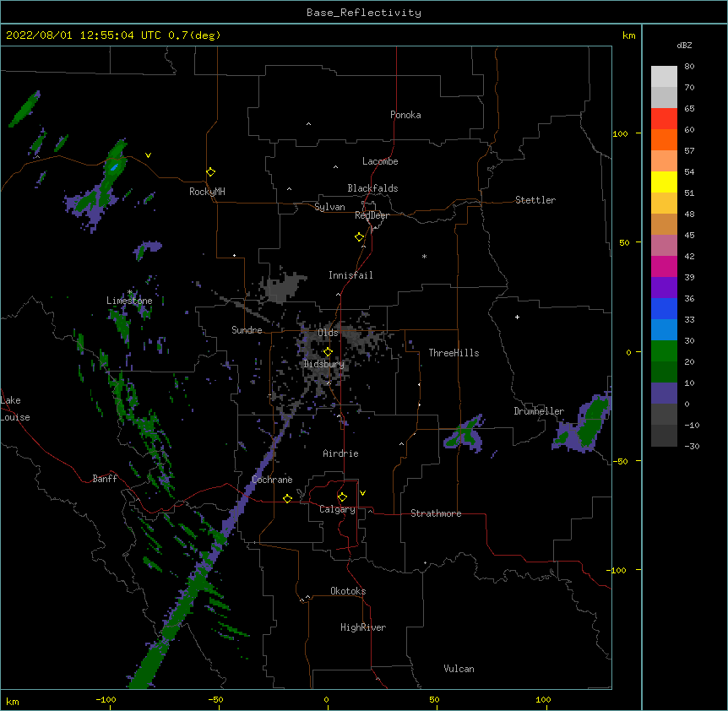Pick the slate-purple 0-10 dBZ legend swatch

pyautogui.click(x=664, y=393)
